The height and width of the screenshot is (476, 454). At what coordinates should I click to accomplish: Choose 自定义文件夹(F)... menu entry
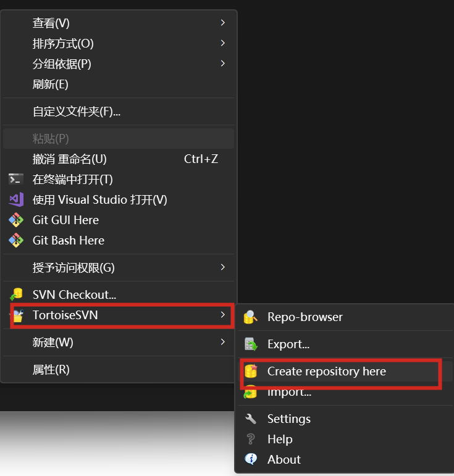click(77, 112)
